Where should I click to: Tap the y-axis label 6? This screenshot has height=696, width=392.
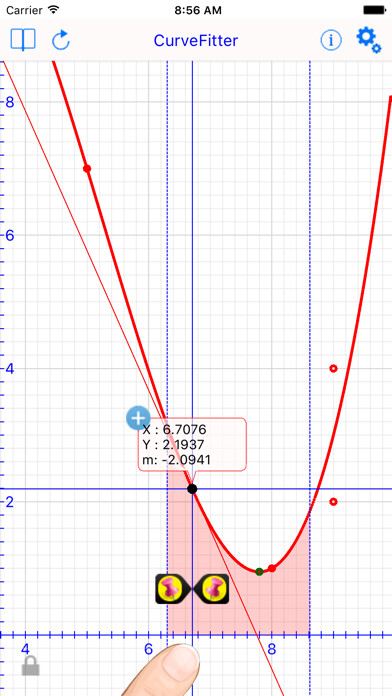click(10, 235)
